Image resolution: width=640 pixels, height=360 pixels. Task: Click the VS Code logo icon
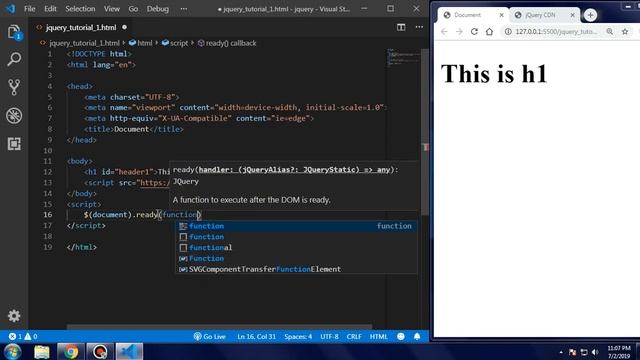(x=10, y=9)
